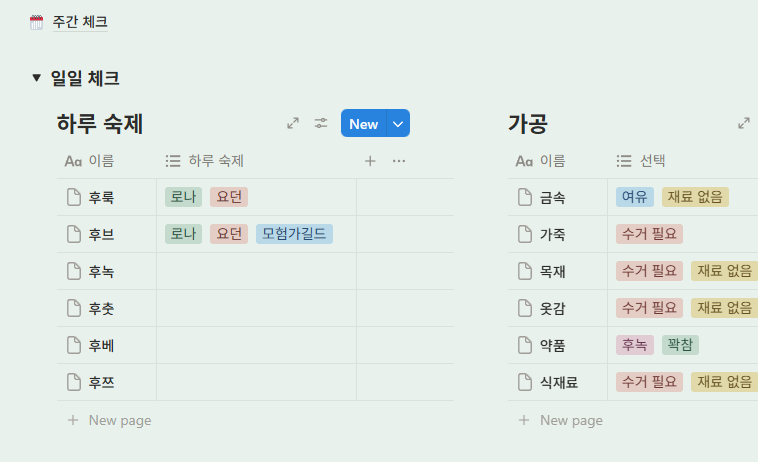Click the 수거 필요 tag in 옷감 row
The height and width of the screenshot is (462, 758).
pyautogui.click(x=649, y=308)
